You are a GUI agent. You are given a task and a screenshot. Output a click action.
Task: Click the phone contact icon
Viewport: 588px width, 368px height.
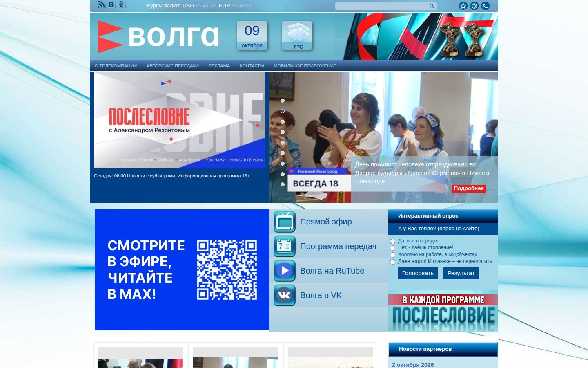point(485,6)
